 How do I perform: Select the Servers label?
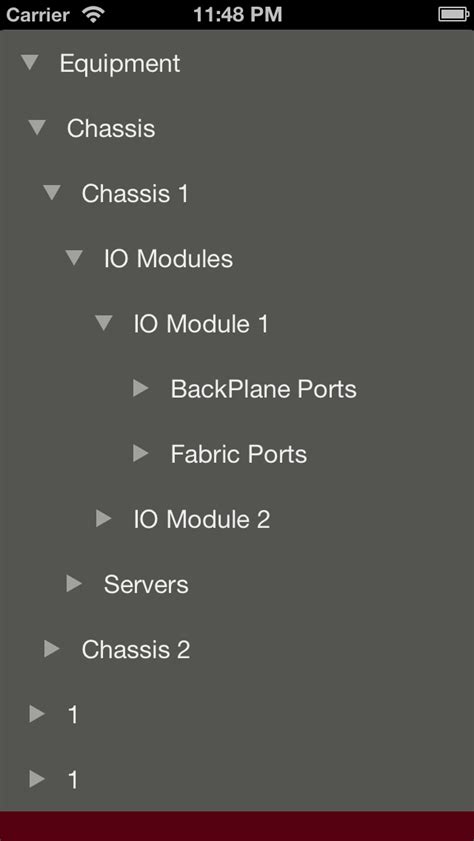click(x=146, y=584)
